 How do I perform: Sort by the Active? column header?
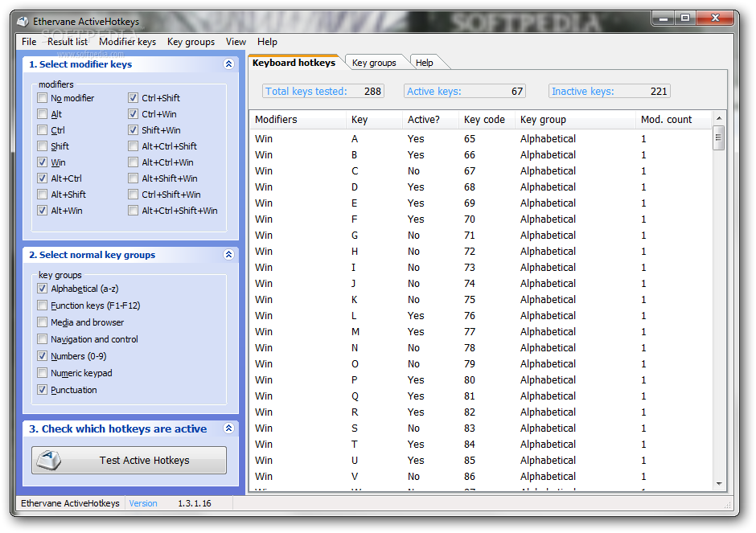(x=430, y=120)
